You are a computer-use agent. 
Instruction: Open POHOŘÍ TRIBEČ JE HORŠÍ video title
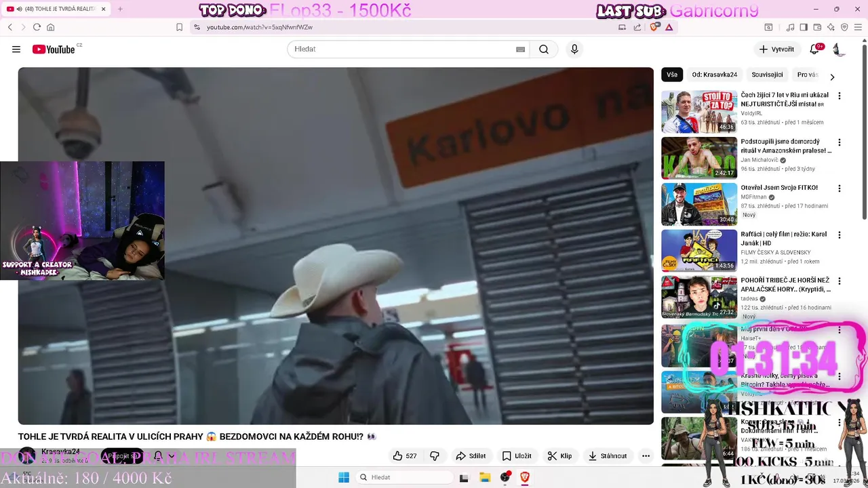pos(785,285)
